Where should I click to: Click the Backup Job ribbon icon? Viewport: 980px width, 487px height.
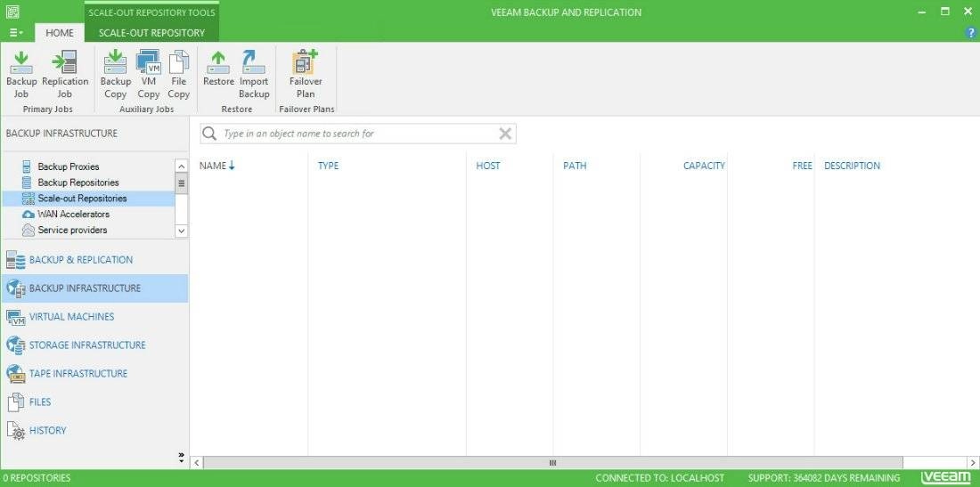(x=21, y=75)
